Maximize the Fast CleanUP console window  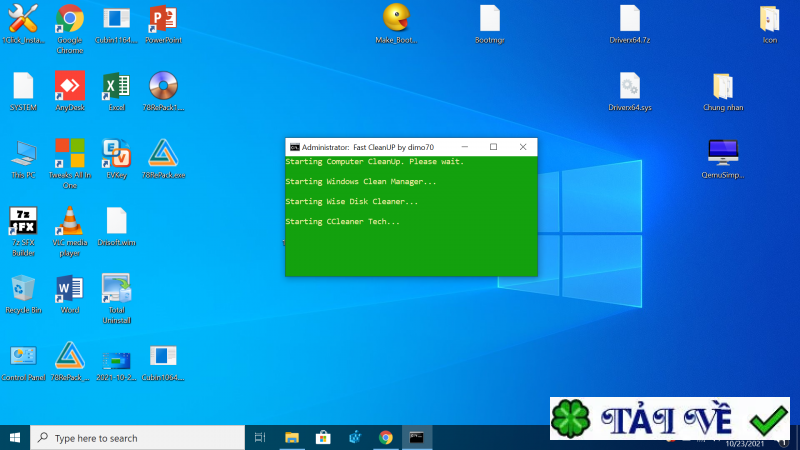pos(493,147)
